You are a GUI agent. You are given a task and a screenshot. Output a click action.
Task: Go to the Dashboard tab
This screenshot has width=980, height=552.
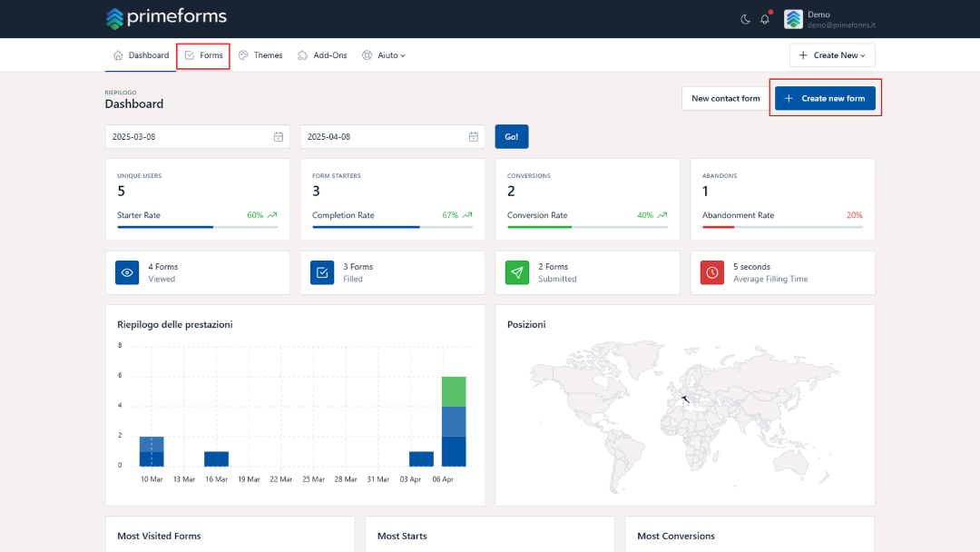(x=141, y=55)
